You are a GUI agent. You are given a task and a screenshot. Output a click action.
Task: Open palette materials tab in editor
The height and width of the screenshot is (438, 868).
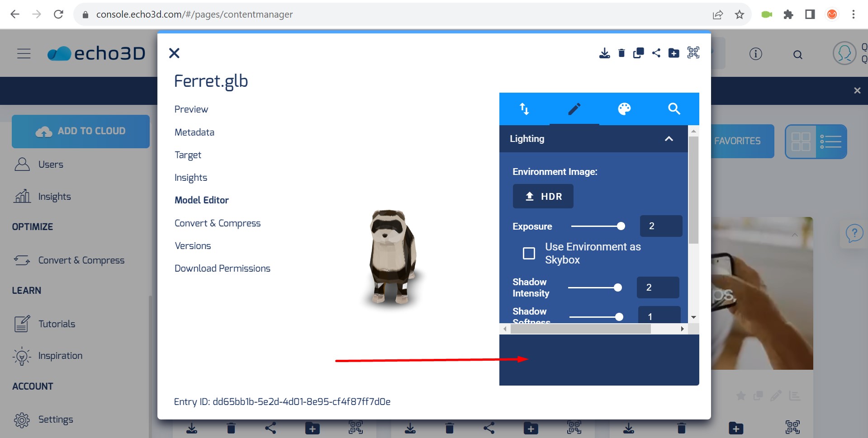coord(624,109)
